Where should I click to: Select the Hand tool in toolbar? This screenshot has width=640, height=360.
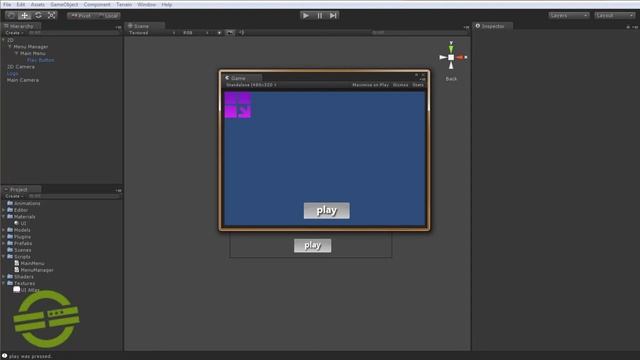tap(11, 16)
